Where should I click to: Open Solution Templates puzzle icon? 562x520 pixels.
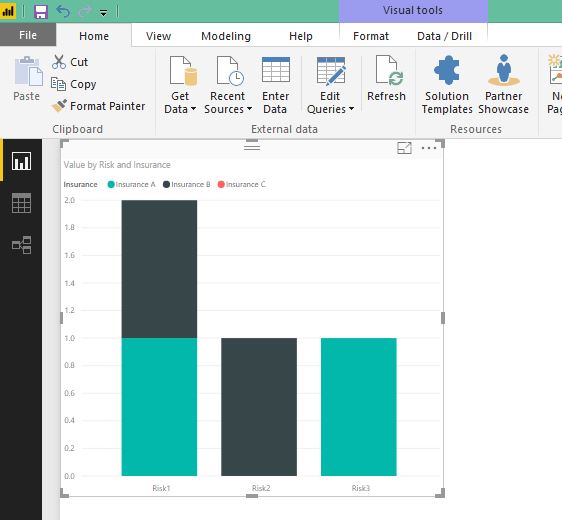tap(447, 70)
